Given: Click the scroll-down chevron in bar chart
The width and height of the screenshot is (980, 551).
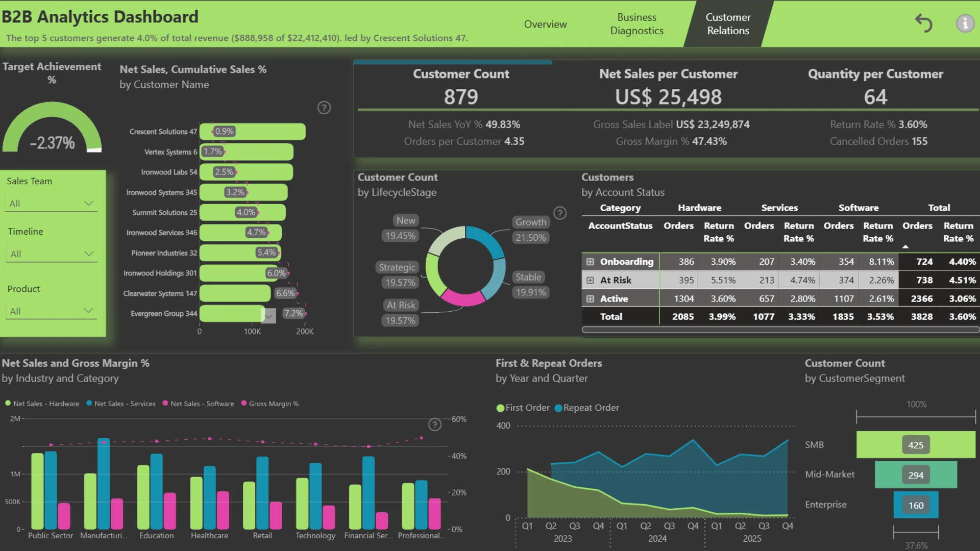Looking at the screenshot, I should (x=268, y=316).
